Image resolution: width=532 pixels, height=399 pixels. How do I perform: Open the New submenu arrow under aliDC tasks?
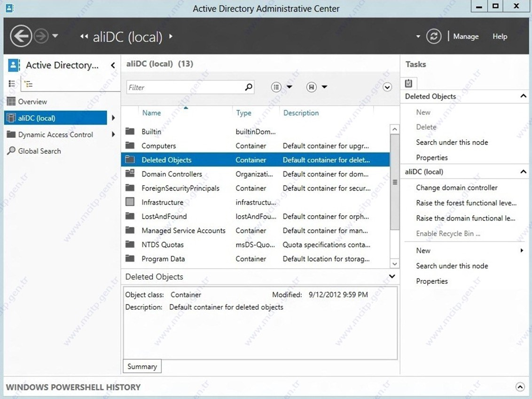pos(522,250)
